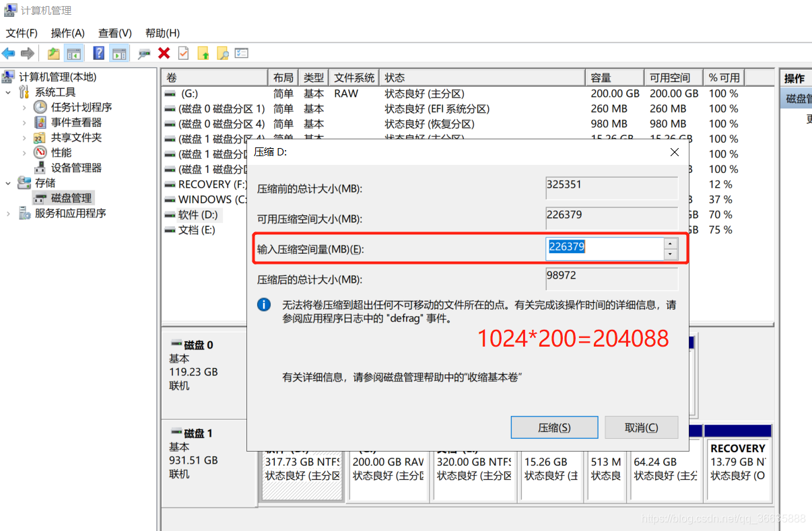Click the 压缩(S) button
This screenshot has width=812, height=531.
(554, 427)
